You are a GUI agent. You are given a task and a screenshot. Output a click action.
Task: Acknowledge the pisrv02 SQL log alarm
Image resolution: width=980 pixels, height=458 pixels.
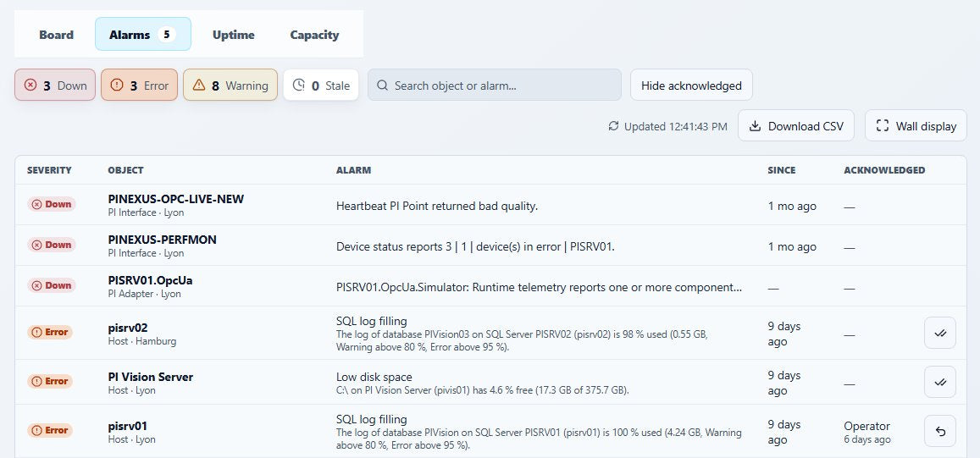tap(940, 333)
